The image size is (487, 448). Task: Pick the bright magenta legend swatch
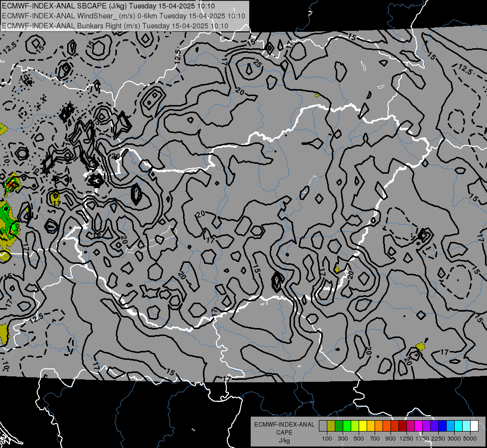tap(419, 426)
